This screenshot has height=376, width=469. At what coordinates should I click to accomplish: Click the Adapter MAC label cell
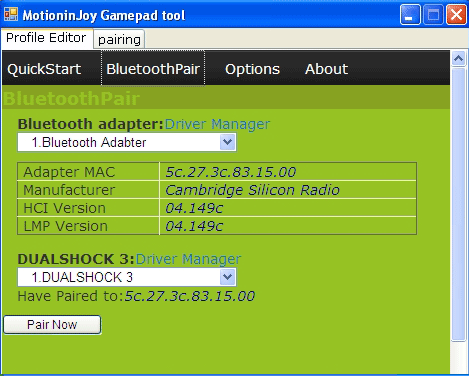88,172
